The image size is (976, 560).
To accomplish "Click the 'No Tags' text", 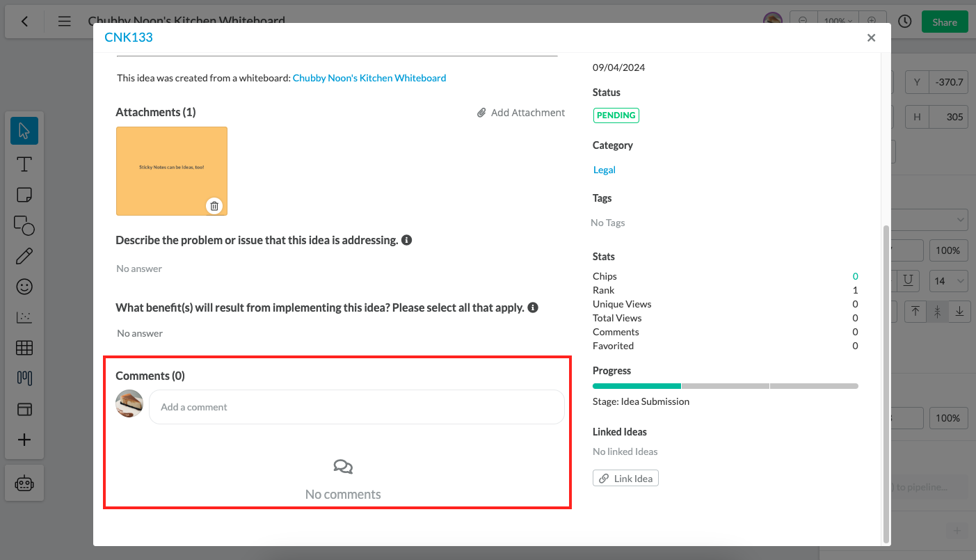I will [608, 223].
